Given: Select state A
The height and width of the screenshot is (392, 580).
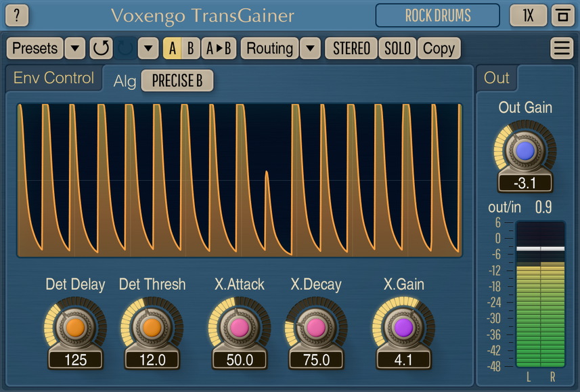Looking at the screenshot, I should pyautogui.click(x=172, y=48).
